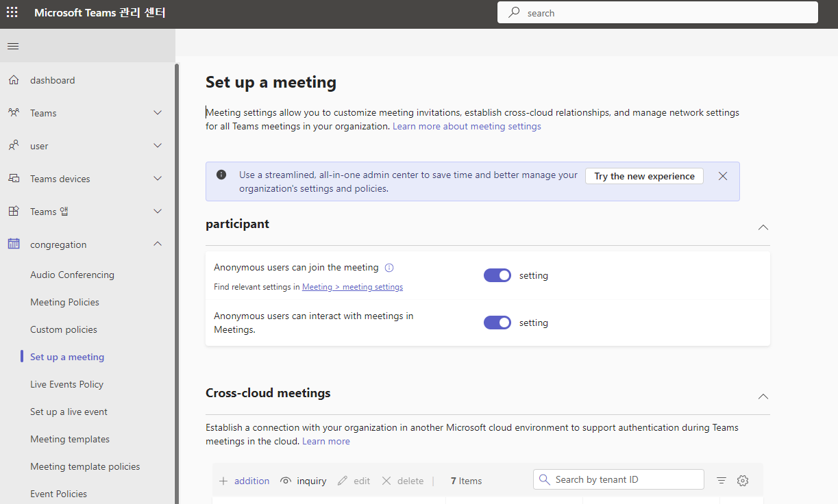838x504 pixels.
Task: Collapse the congregation sidebar section
Action: 158,244
